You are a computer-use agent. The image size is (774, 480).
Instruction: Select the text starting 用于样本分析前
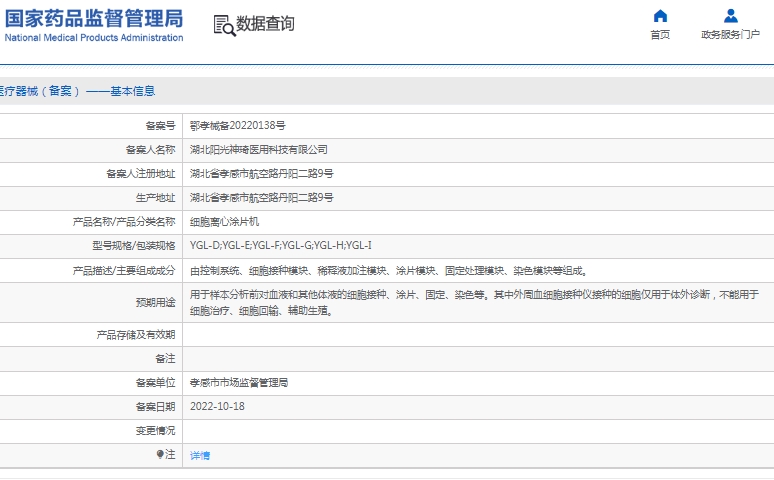474,302
